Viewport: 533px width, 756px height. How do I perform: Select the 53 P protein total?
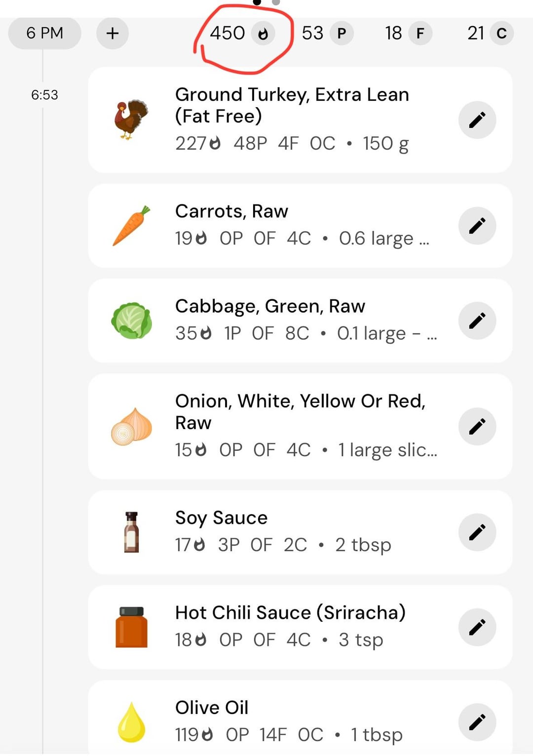pyautogui.click(x=327, y=33)
